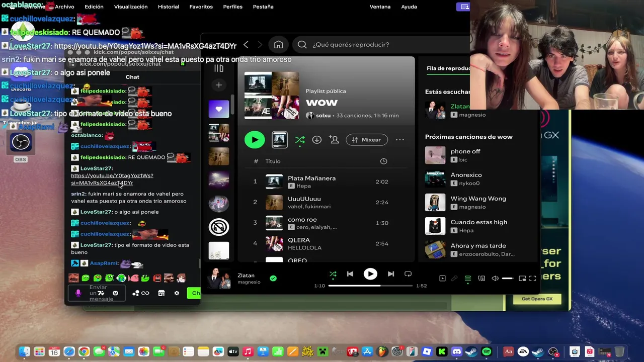This screenshot has width=644, height=362.
Task: Select track UuuUUuuu
Action: coord(326,202)
